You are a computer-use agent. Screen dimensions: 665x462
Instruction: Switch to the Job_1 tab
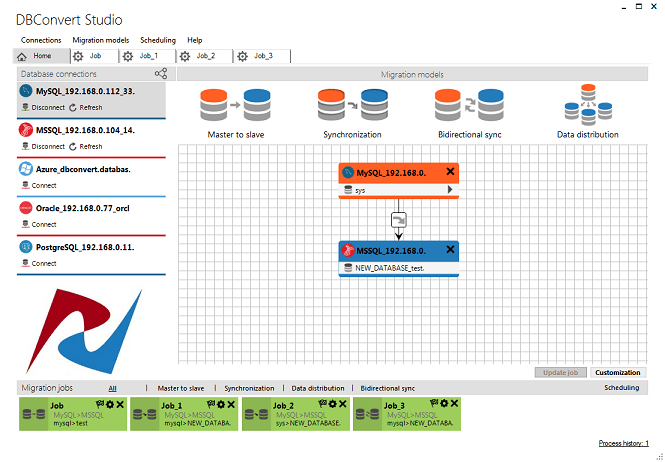(x=148, y=56)
